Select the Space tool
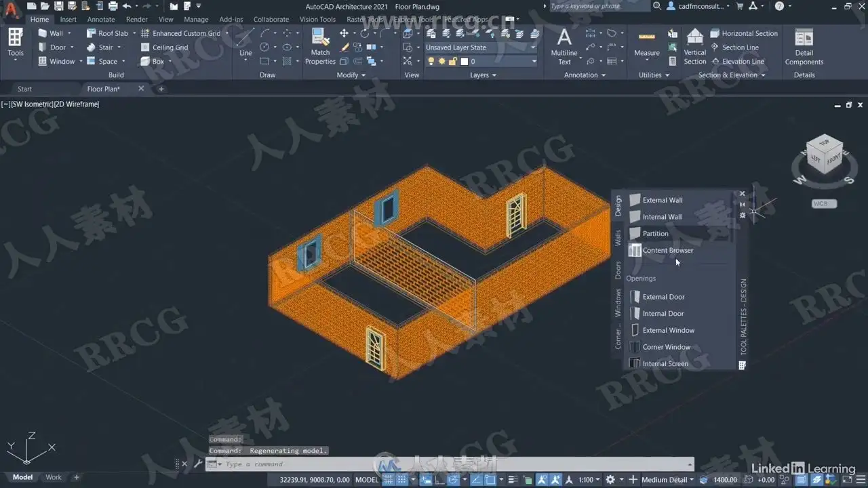This screenshot has width=868, height=488. [102, 62]
